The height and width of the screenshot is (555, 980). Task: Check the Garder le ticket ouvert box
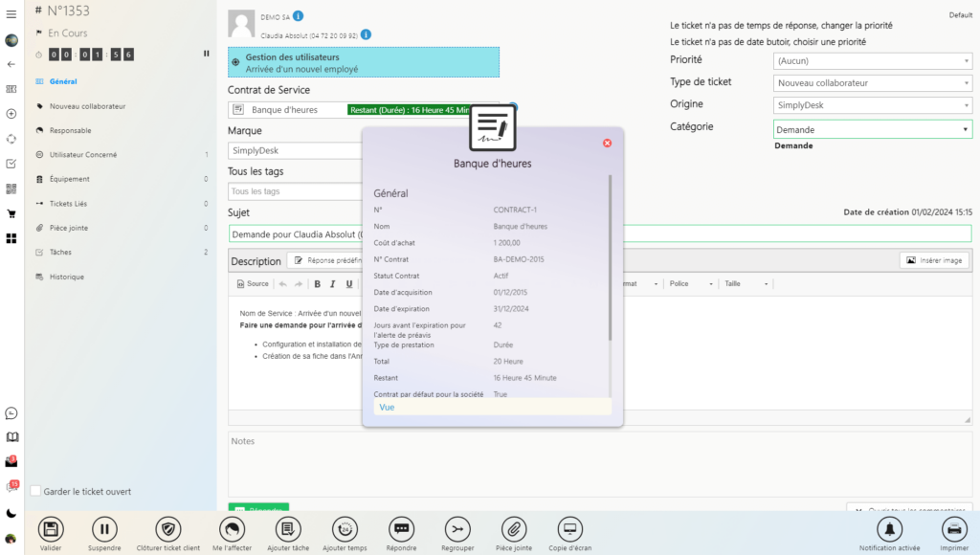click(x=36, y=492)
